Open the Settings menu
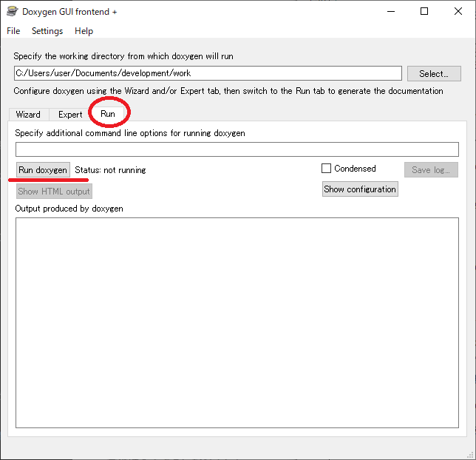476x460 pixels. point(47,31)
